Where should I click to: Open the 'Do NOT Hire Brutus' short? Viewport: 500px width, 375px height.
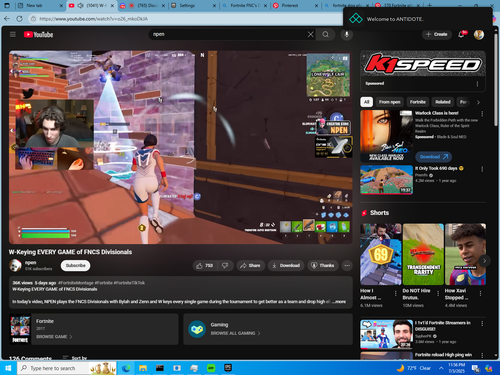coord(423,254)
